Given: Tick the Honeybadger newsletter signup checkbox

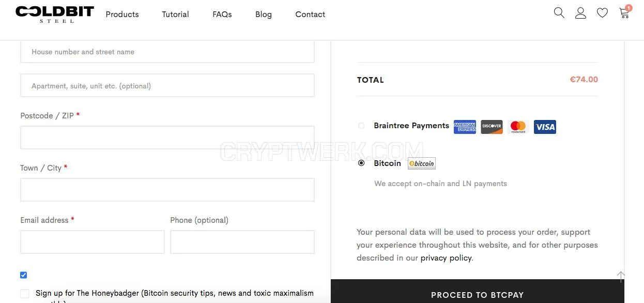Looking at the screenshot, I should tap(25, 294).
